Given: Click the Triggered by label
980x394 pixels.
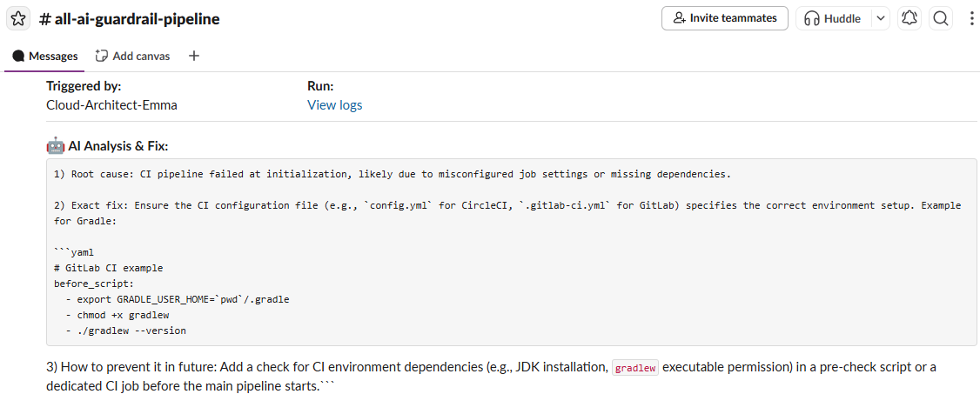Looking at the screenshot, I should tap(84, 86).
